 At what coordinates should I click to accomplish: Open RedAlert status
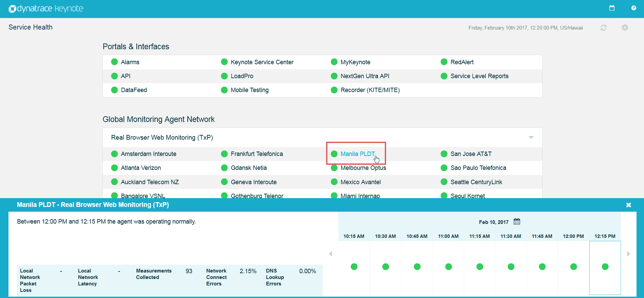pyautogui.click(x=462, y=62)
